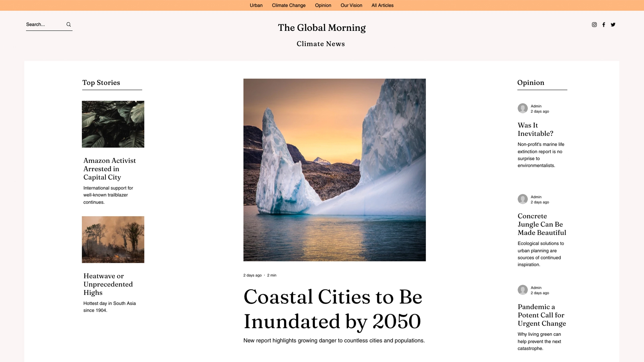This screenshot has width=644, height=362.
Task: Open Admin profile for 'Concrete Jungle' article
Action: pos(522,199)
